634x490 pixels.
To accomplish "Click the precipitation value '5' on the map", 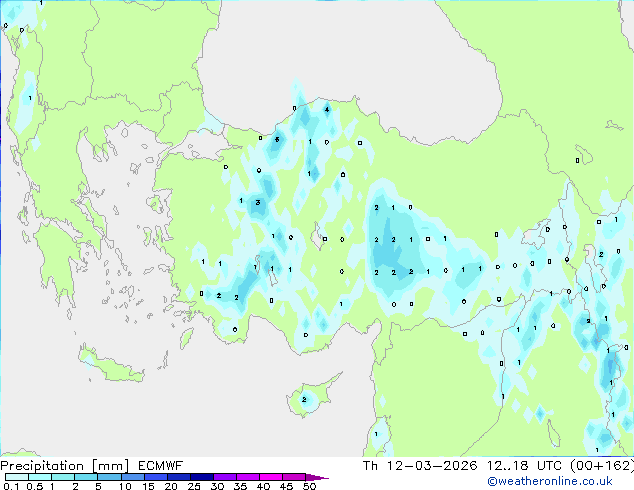I will (277, 139).
